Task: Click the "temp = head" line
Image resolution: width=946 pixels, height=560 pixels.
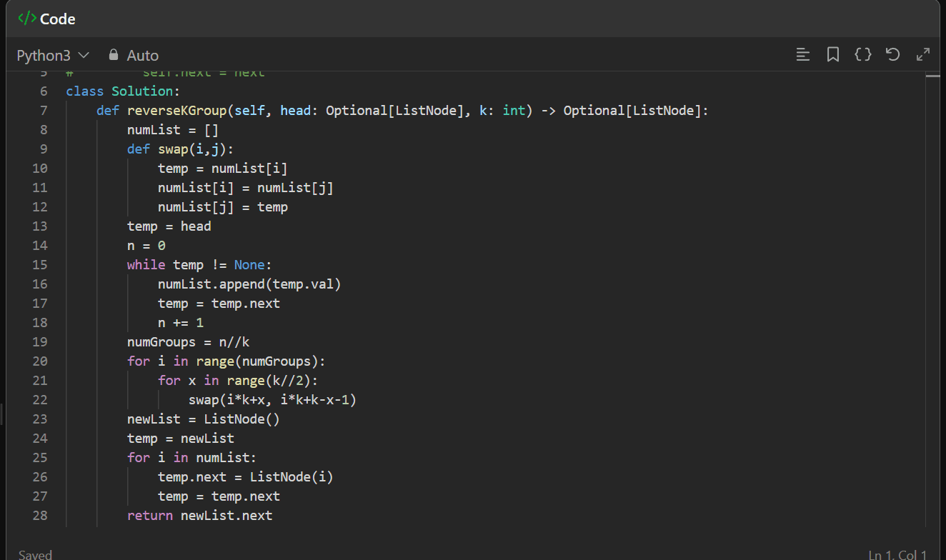Action: pos(169,226)
